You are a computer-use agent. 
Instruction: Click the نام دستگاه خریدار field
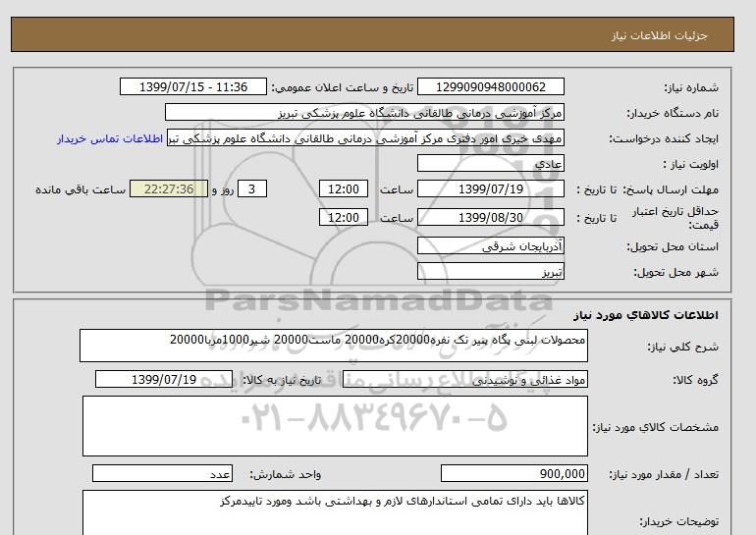(364, 112)
